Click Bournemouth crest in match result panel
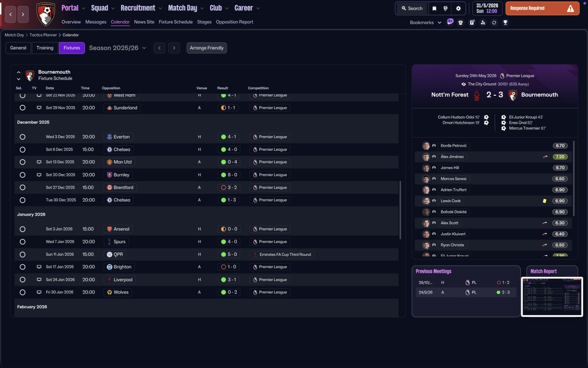 tap(513, 95)
